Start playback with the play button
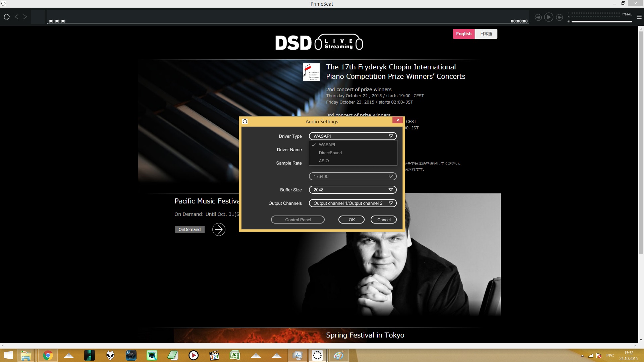Viewport: 644px width, 362px height. 549,17
